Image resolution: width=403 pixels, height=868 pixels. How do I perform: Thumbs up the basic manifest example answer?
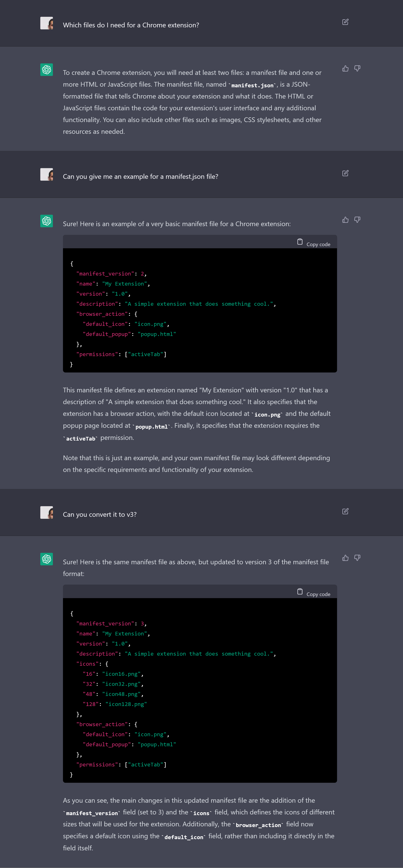[x=345, y=220]
